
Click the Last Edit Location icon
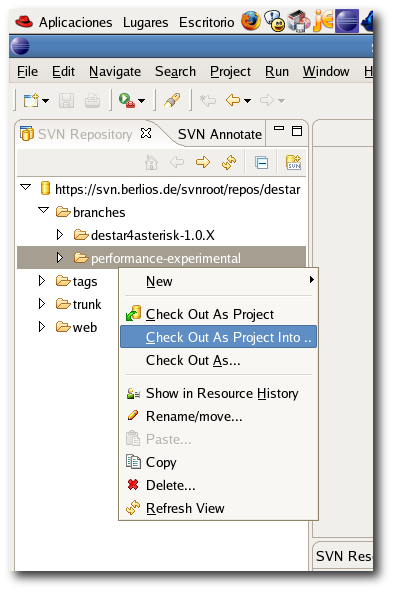[208, 100]
